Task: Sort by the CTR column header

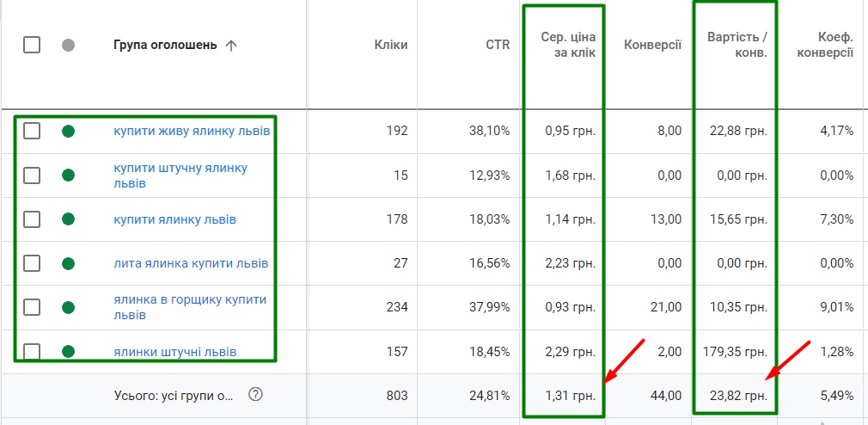Action: 498,45
